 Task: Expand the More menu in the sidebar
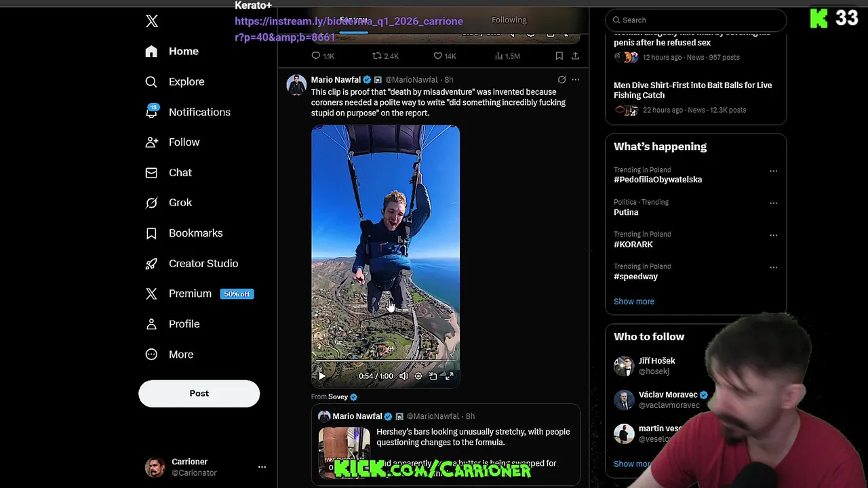[x=170, y=354]
